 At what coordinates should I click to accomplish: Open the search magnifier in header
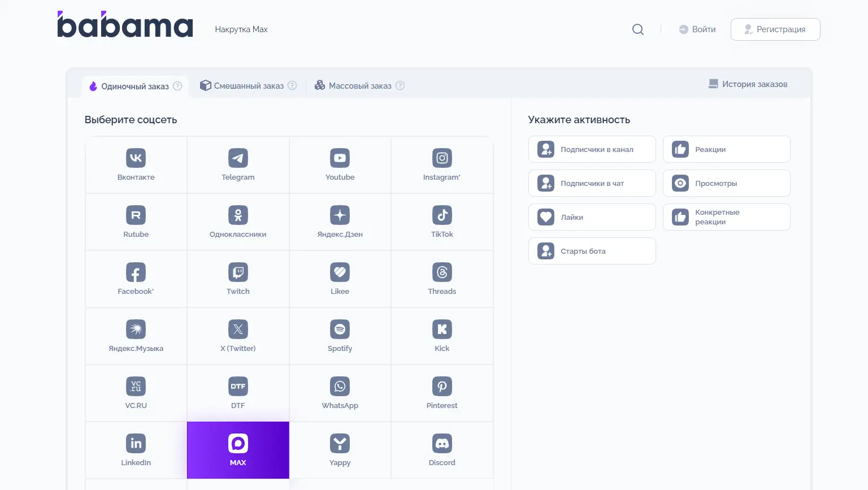click(x=638, y=29)
